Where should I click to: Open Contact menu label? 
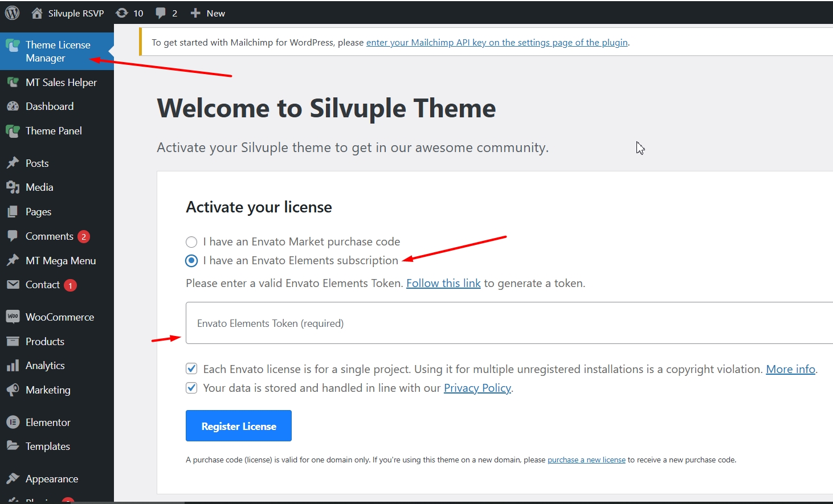coord(43,285)
